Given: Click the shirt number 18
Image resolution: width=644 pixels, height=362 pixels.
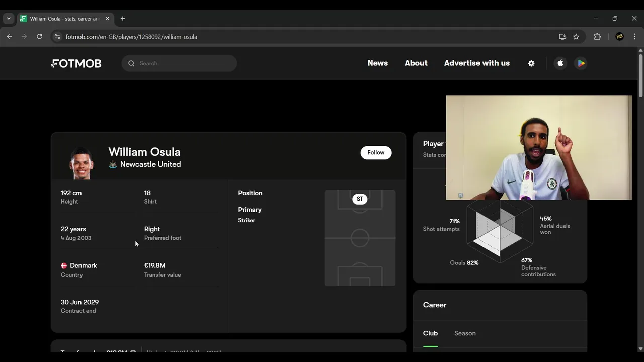Looking at the screenshot, I should pyautogui.click(x=147, y=193).
